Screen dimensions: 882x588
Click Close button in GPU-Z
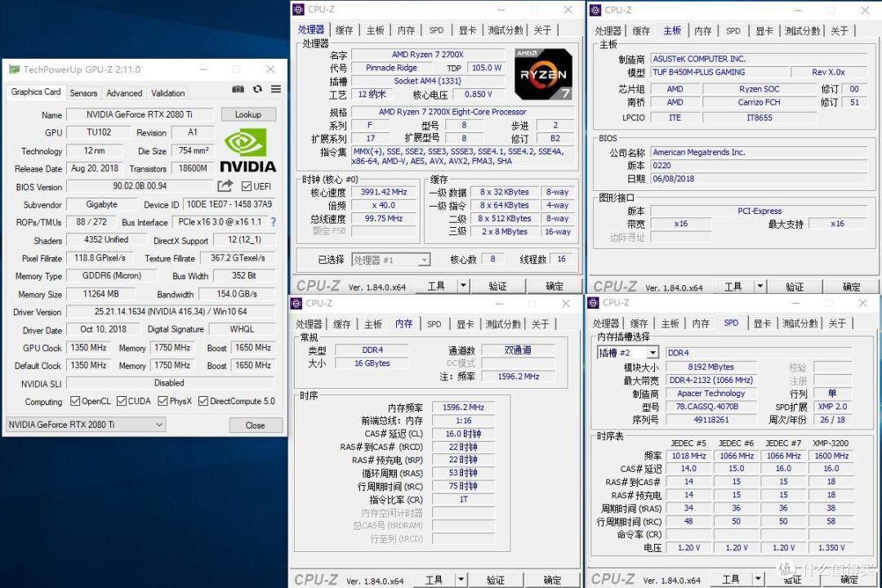[255, 425]
